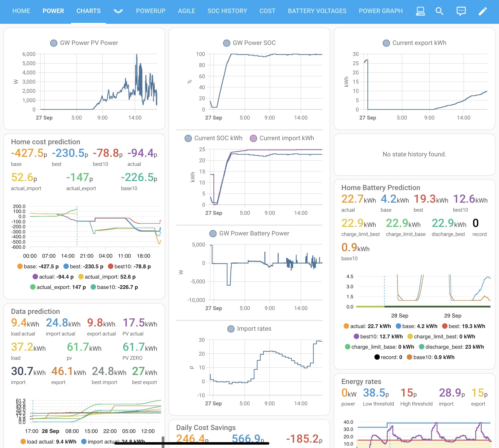This screenshot has width=499, height=448.
Task: Open the -427.5p base cost value
Action: (29, 153)
